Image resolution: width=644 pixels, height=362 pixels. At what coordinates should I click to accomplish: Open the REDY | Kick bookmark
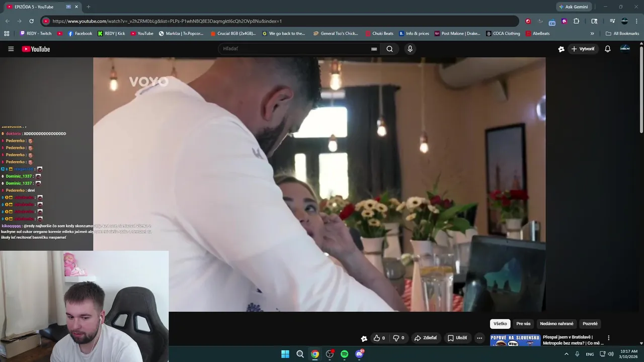point(111,33)
